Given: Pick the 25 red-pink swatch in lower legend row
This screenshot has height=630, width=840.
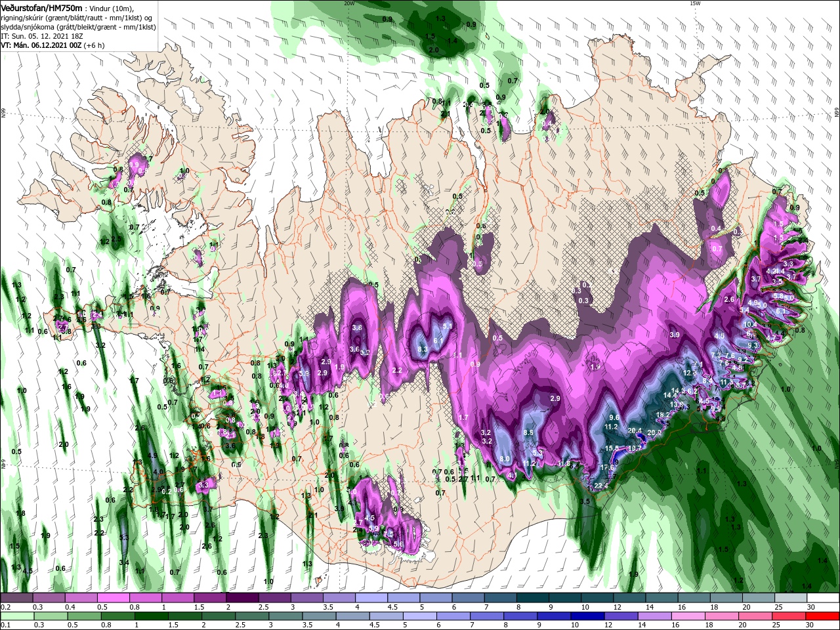Looking at the screenshot, I should click(789, 616).
